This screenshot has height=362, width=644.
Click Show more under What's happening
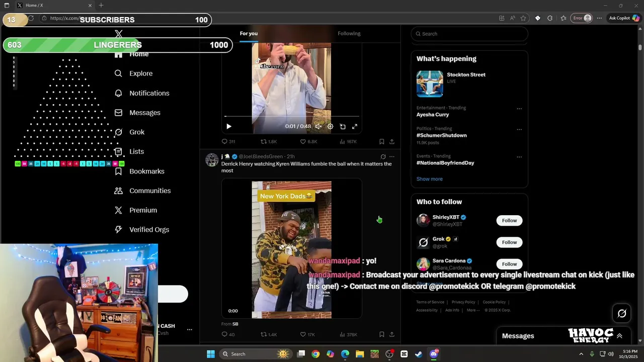[430, 179]
